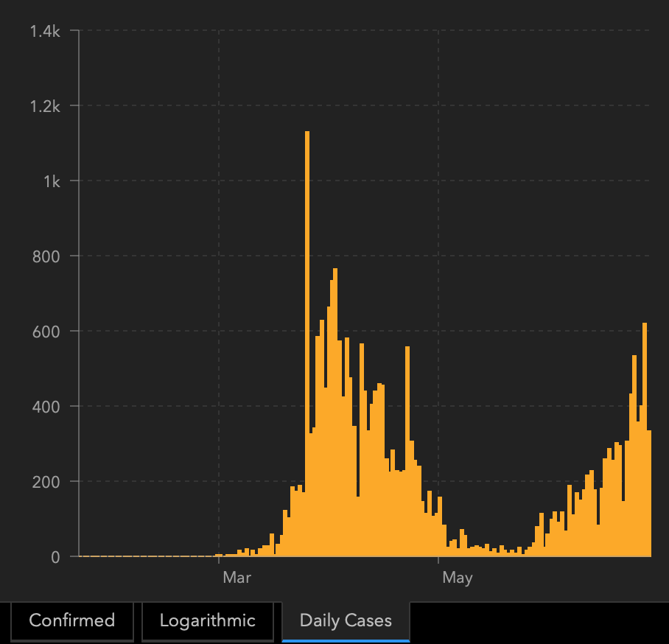Click the 600 y-axis label

click(46, 332)
